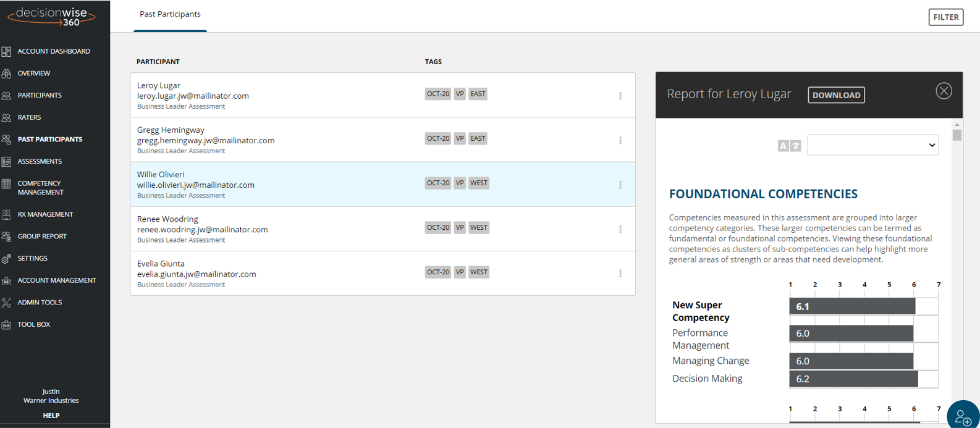The width and height of the screenshot is (980, 428).
Task: Switch to the Past Participants tab
Action: coord(170,14)
